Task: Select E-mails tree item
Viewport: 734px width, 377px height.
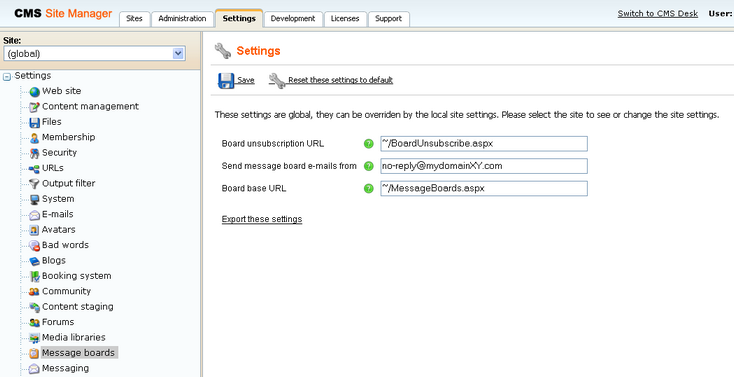Action: coord(58,214)
